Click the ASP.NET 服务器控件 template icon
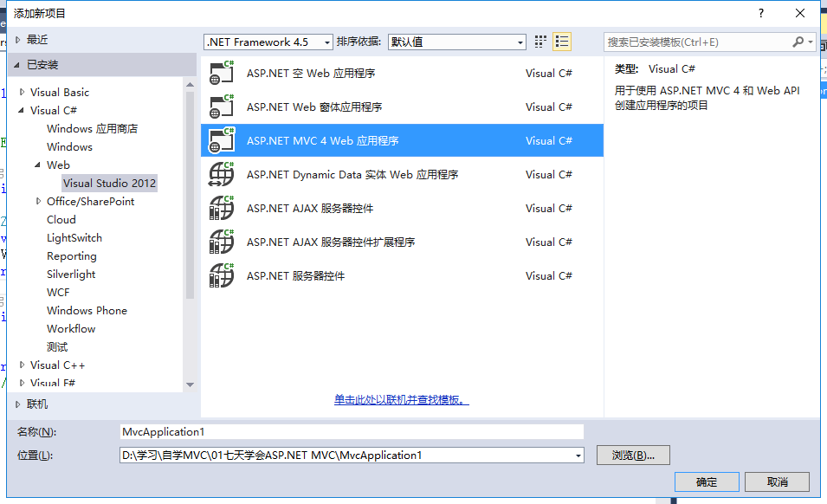 point(222,275)
